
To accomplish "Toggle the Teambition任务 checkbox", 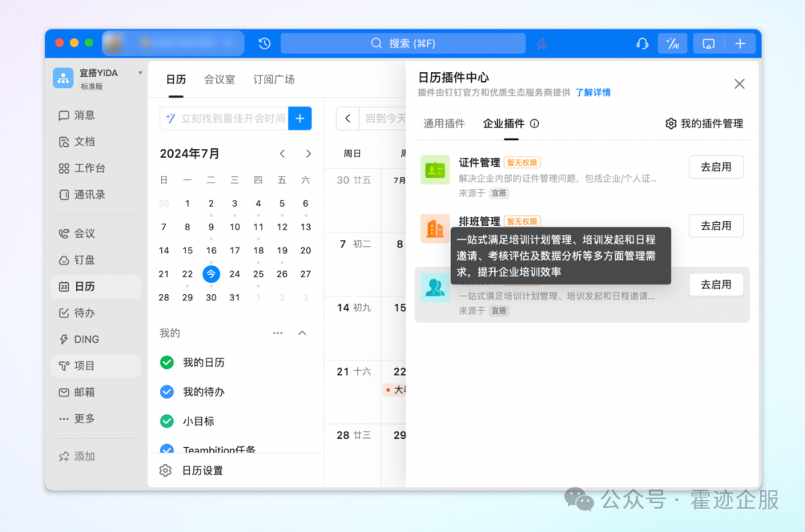I will 167,449.
